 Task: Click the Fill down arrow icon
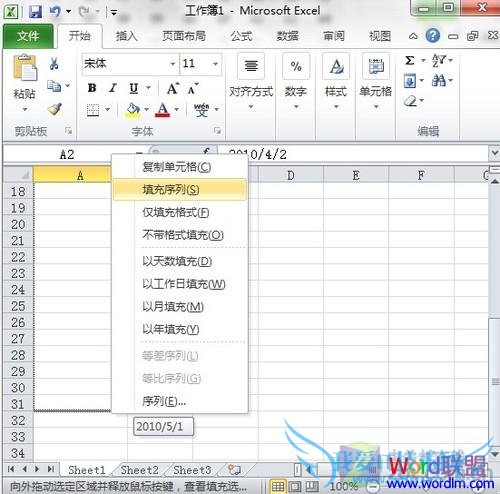tap(410, 80)
